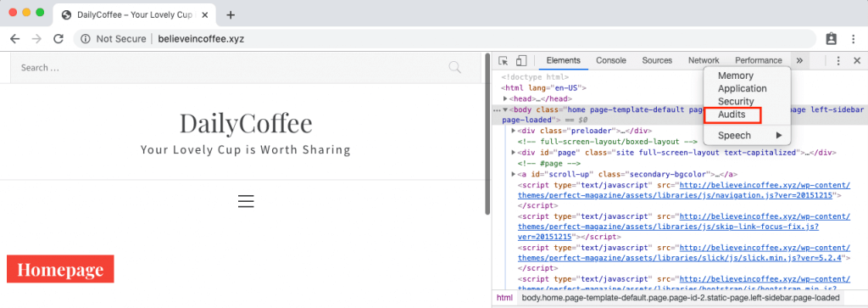Open the Speech submenu
The height and width of the screenshot is (308, 868).
pyautogui.click(x=748, y=135)
